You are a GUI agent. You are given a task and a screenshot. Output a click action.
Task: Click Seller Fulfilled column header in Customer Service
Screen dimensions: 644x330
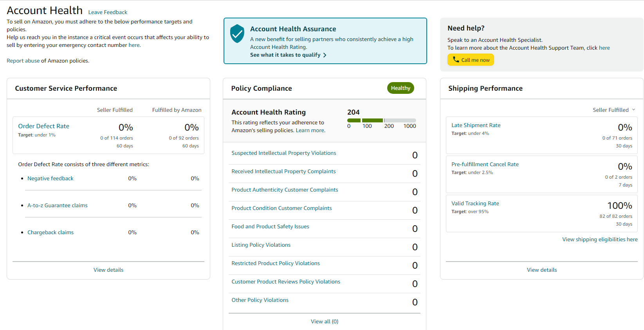[x=115, y=110]
